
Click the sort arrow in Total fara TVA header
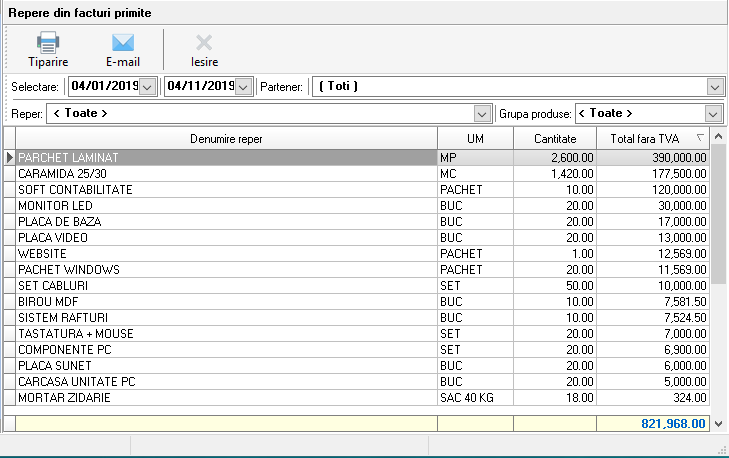pos(700,138)
